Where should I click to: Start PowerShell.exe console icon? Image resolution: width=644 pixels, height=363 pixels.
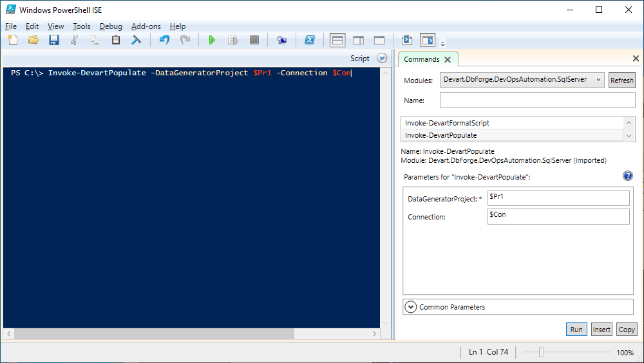tap(310, 40)
